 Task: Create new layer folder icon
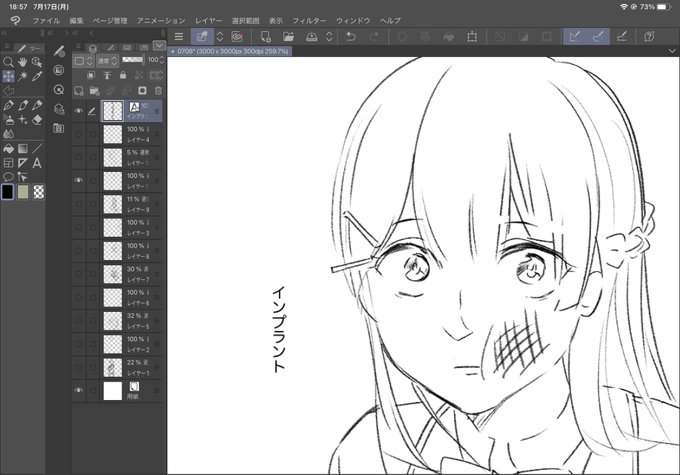pos(94,91)
